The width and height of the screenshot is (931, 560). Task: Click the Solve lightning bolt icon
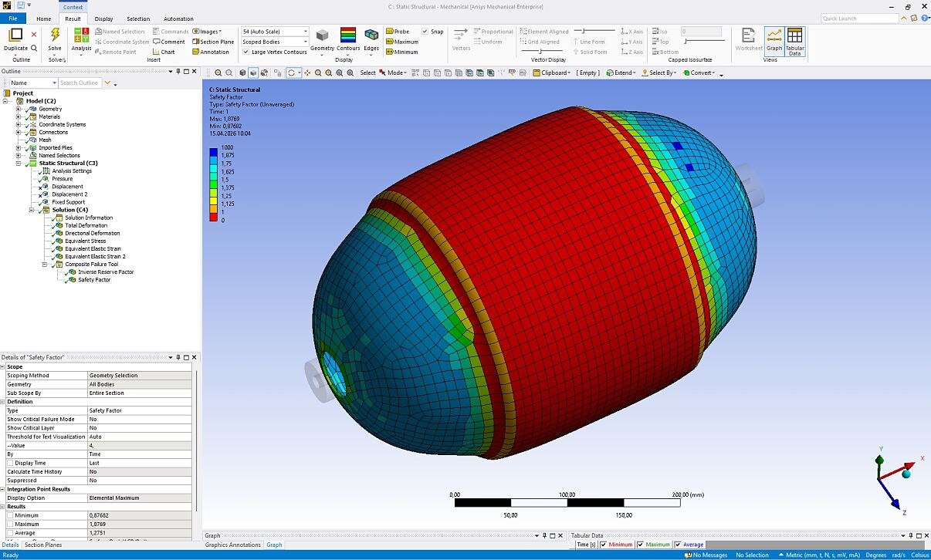click(55, 35)
